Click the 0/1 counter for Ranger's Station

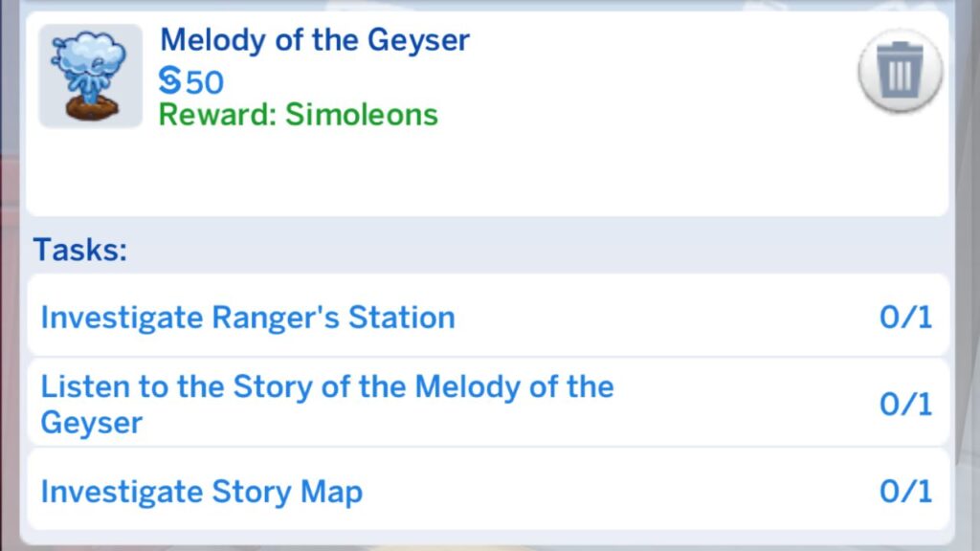coord(905,318)
